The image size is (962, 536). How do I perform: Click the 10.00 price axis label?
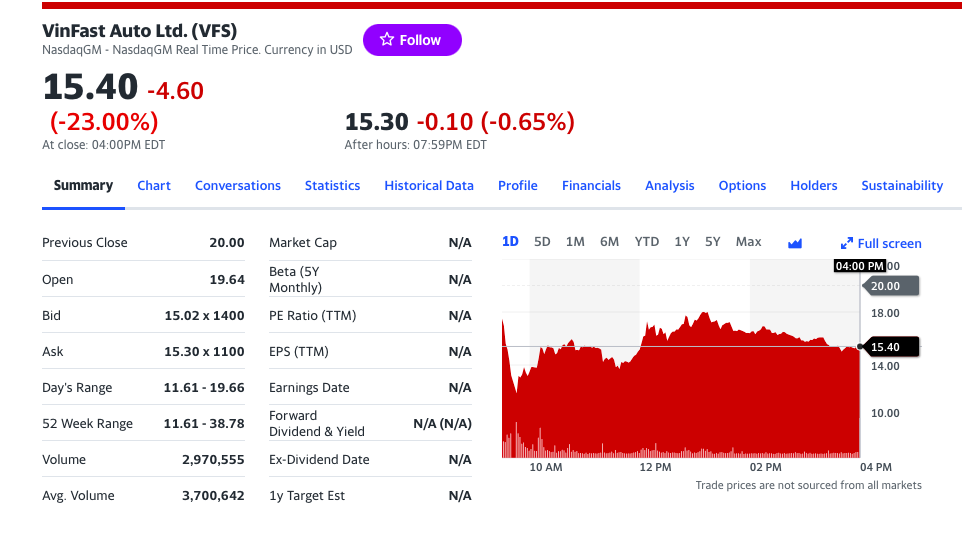(x=885, y=413)
